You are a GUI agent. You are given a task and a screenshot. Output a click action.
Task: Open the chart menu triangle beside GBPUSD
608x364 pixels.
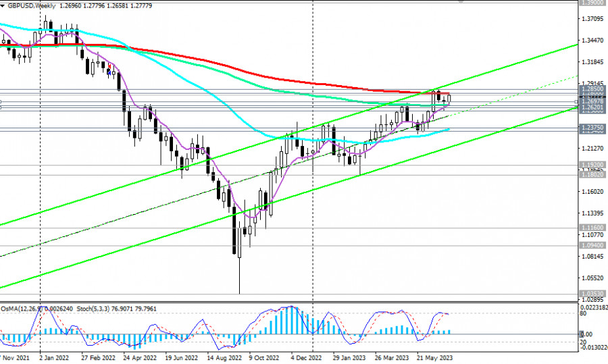(3, 6)
